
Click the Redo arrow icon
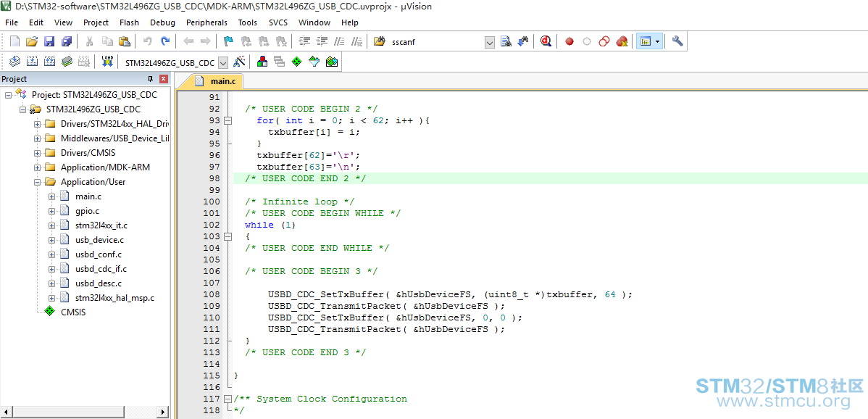point(165,41)
